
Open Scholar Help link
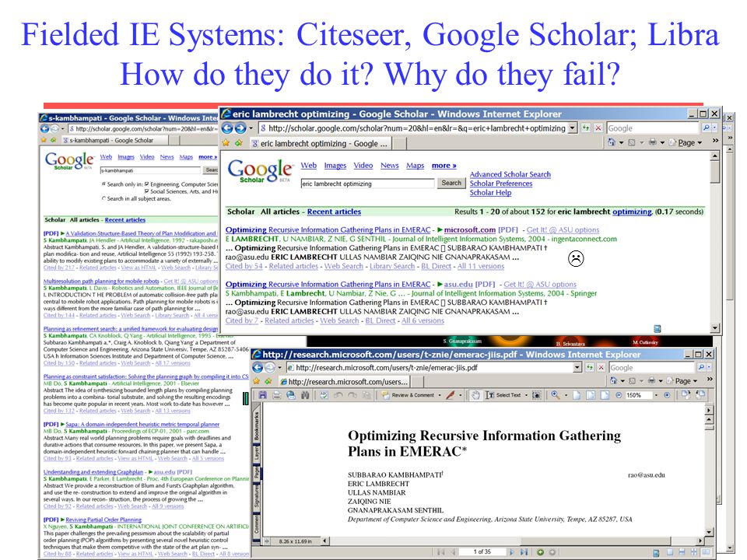(x=490, y=192)
